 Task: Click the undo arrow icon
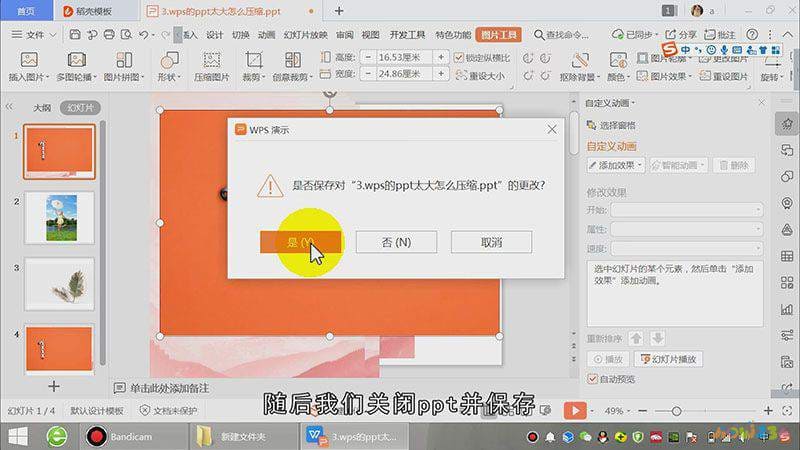143,35
